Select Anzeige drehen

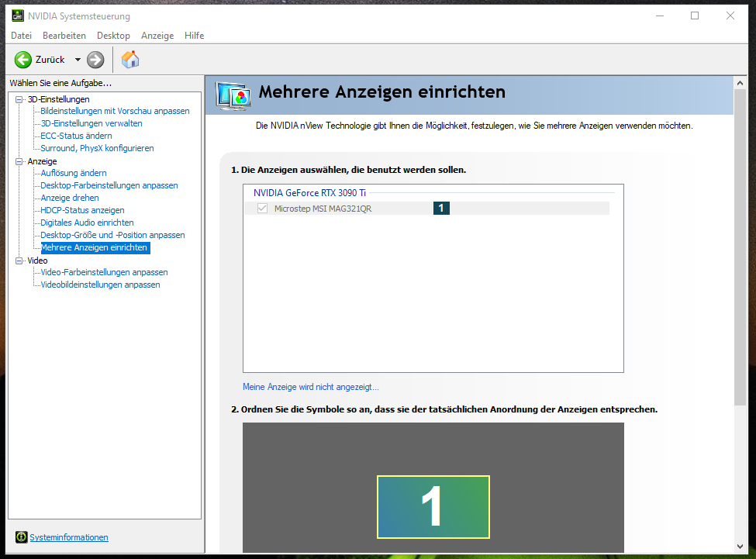pyautogui.click(x=70, y=198)
